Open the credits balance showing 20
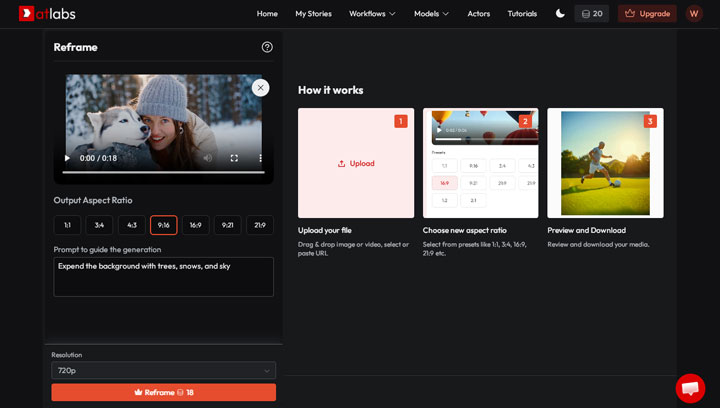720x408 pixels. pyautogui.click(x=592, y=14)
